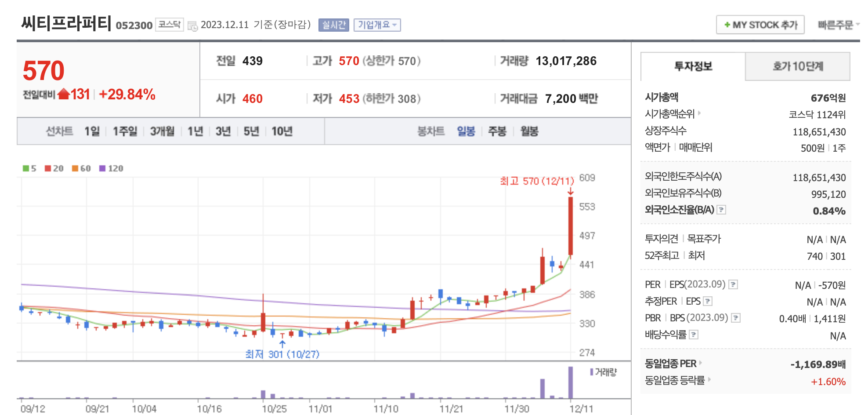Viewport: 868px width, 415px height.
Task: Select the 1일 line chart period
Action: click(92, 131)
